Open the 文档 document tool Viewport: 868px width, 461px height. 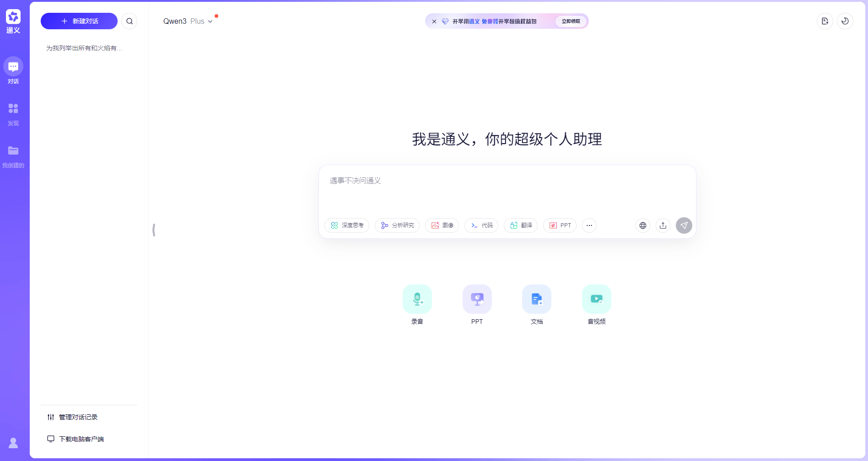coord(536,299)
